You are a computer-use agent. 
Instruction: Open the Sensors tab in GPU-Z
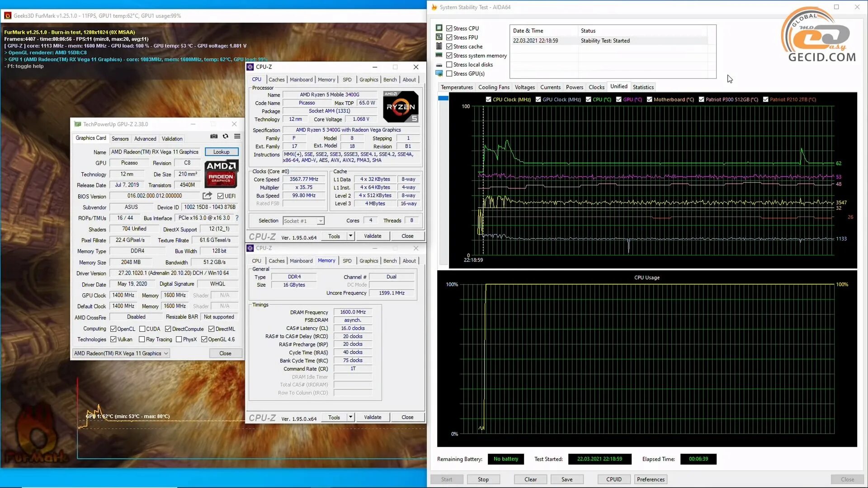pyautogui.click(x=120, y=139)
